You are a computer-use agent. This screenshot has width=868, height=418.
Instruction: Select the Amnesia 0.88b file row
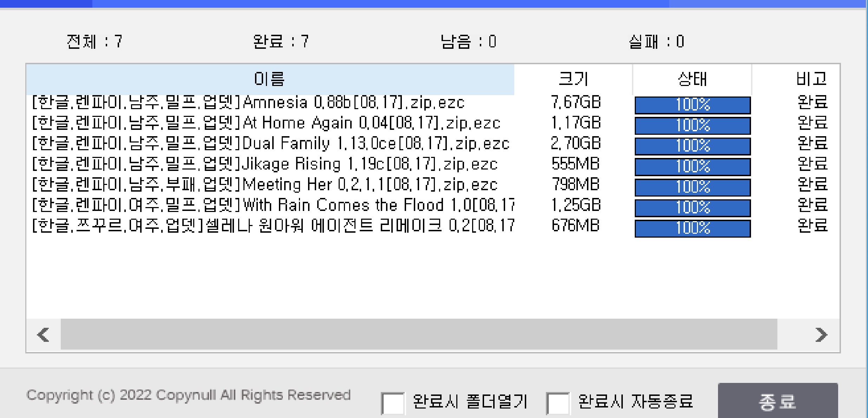click(x=248, y=103)
